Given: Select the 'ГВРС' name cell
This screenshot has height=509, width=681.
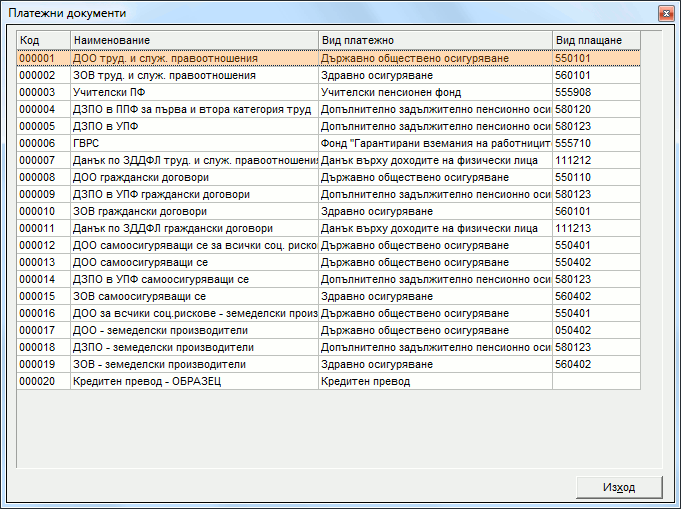Looking at the screenshot, I should click(x=194, y=143).
